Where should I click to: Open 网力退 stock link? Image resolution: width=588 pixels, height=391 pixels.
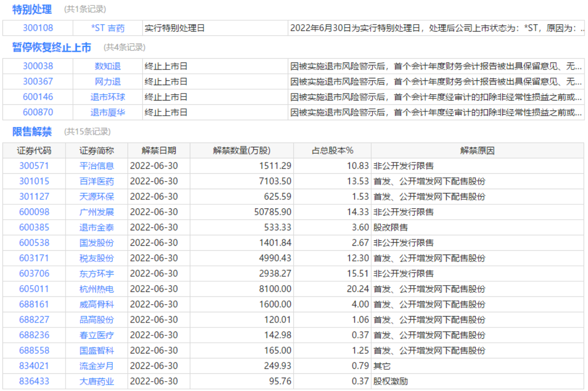tap(107, 82)
